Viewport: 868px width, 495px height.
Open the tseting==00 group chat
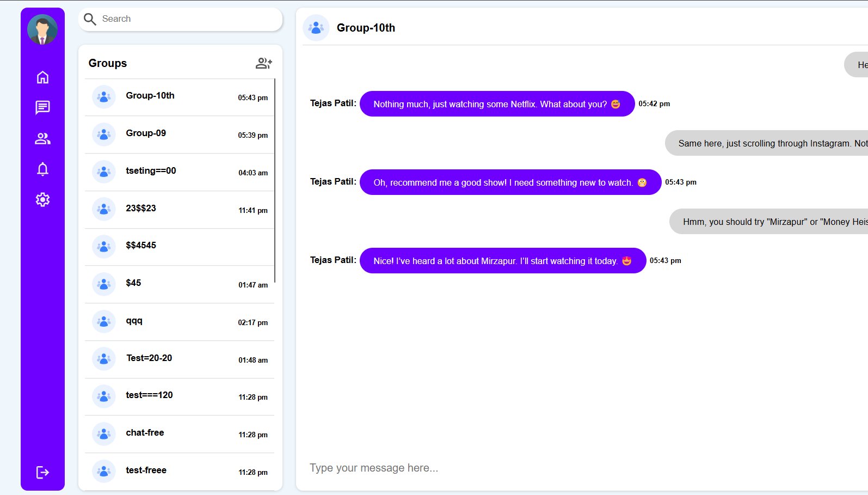pos(180,172)
